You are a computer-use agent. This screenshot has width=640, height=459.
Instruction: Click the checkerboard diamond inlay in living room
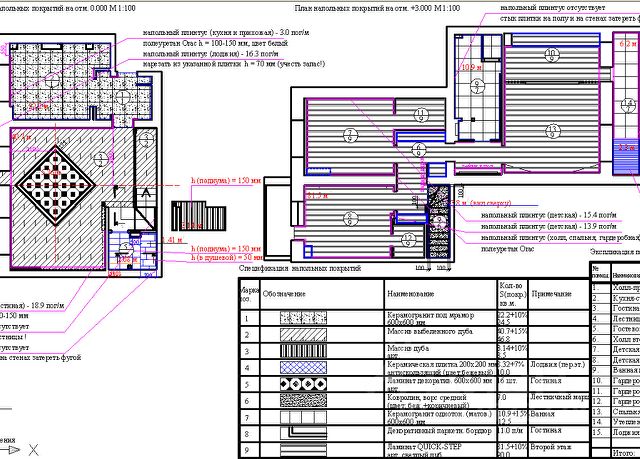[56, 186]
